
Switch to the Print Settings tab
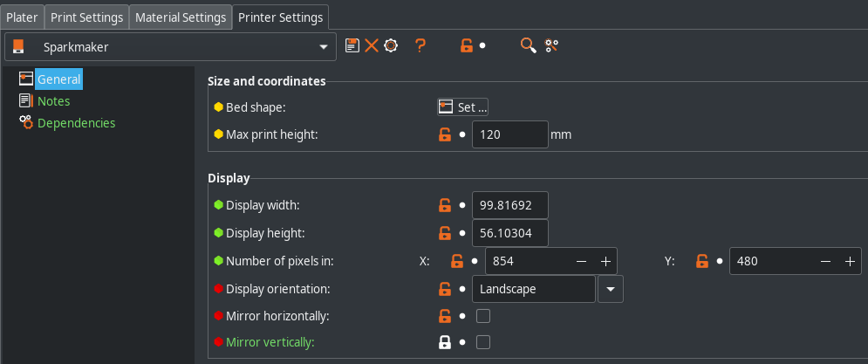86,17
